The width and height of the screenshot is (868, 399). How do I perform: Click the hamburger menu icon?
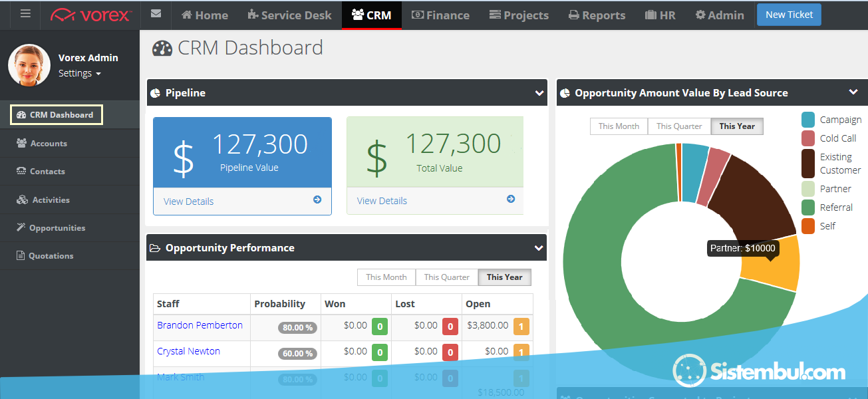[25, 14]
